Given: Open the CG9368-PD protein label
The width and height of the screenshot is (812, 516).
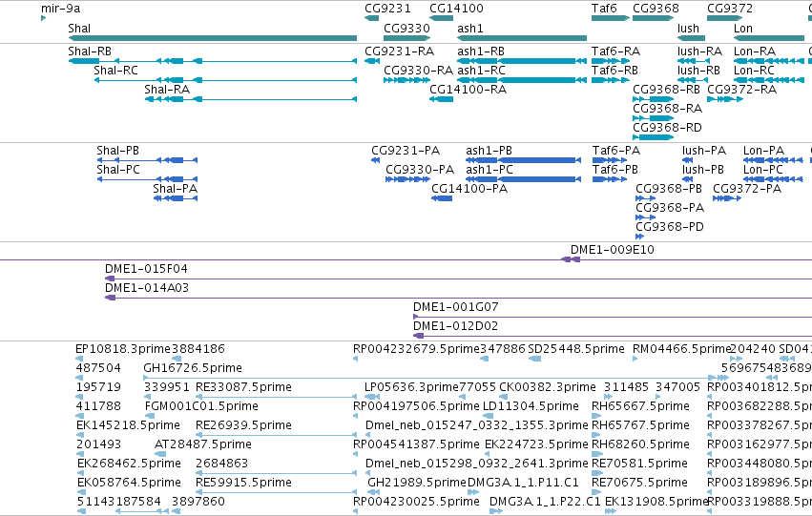Looking at the screenshot, I should coord(670,227).
